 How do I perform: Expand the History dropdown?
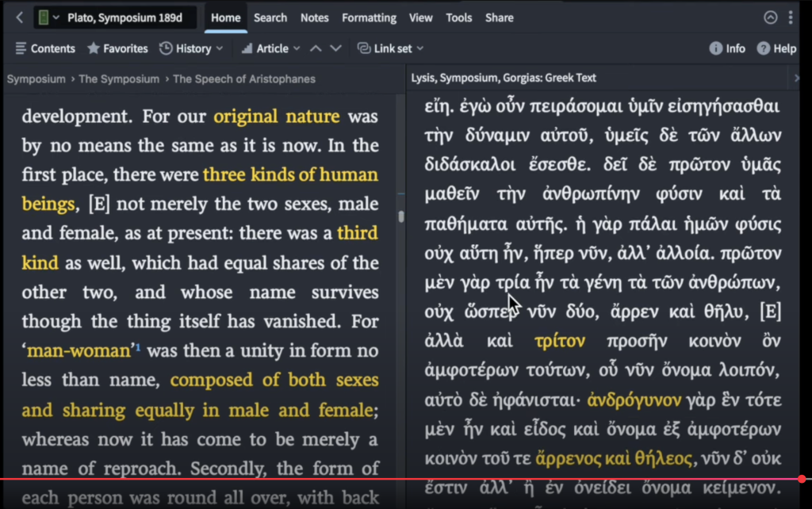(x=191, y=48)
